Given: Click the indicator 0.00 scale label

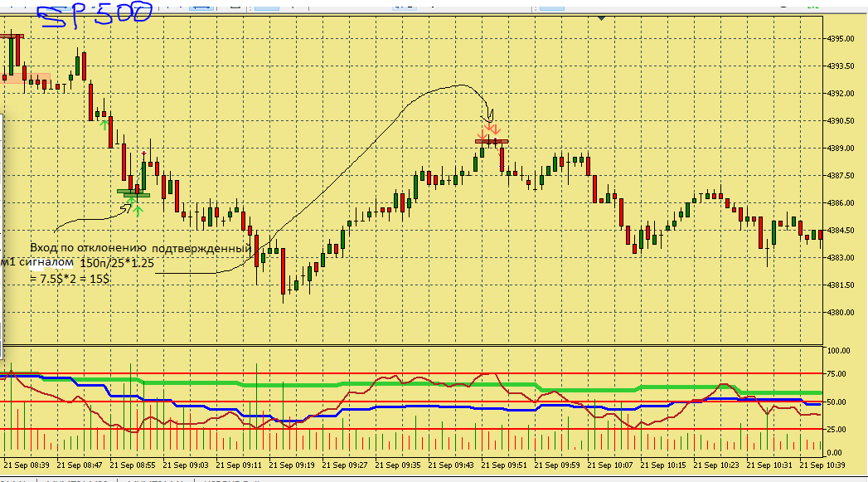Looking at the screenshot, I should point(834,453).
